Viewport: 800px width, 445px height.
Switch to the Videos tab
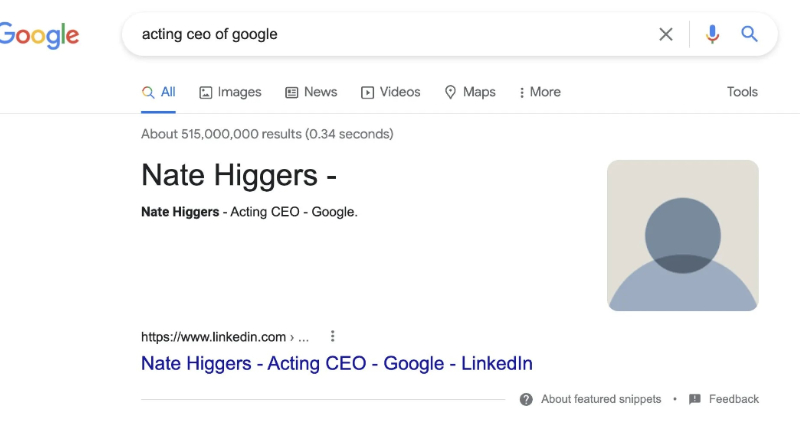pyautogui.click(x=391, y=92)
